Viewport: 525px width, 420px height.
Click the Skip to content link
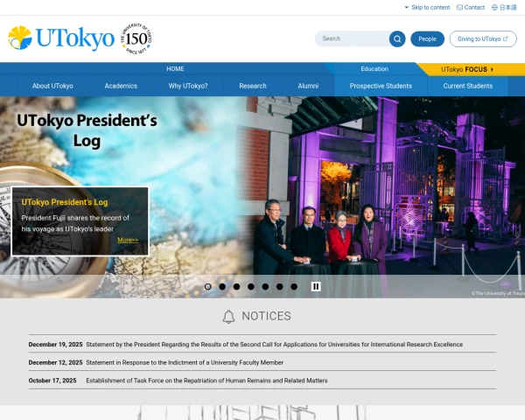click(x=430, y=7)
